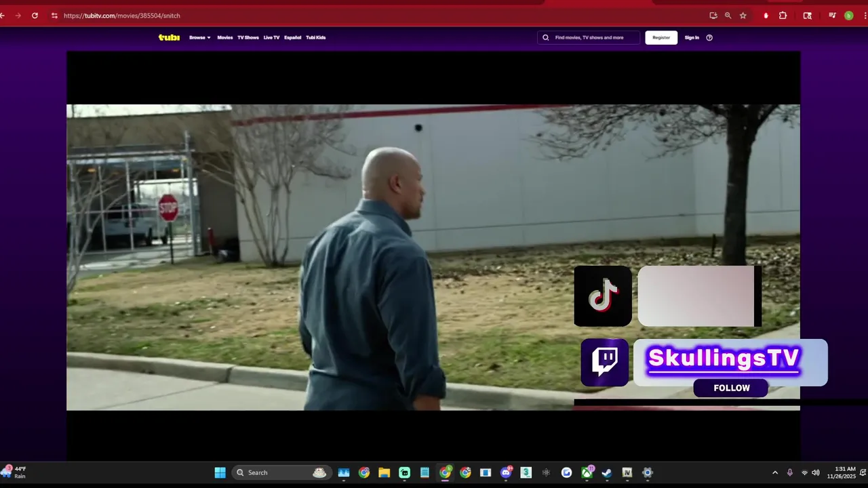Expand the system tray hidden icons chevron
Image resolution: width=868 pixels, height=488 pixels.
(775, 472)
